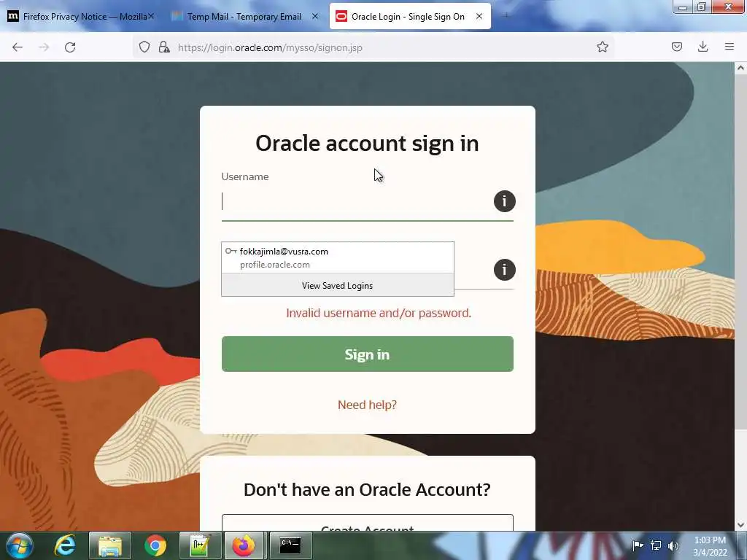Switch to Temp Mail tab
Viewport: 747px width, 560px height.
[x=244, y=16]
